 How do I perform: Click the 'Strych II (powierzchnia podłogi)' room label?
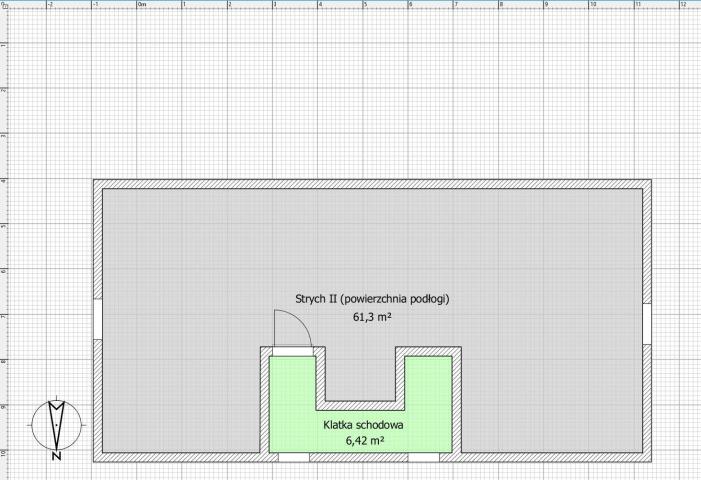coord(372,299)
